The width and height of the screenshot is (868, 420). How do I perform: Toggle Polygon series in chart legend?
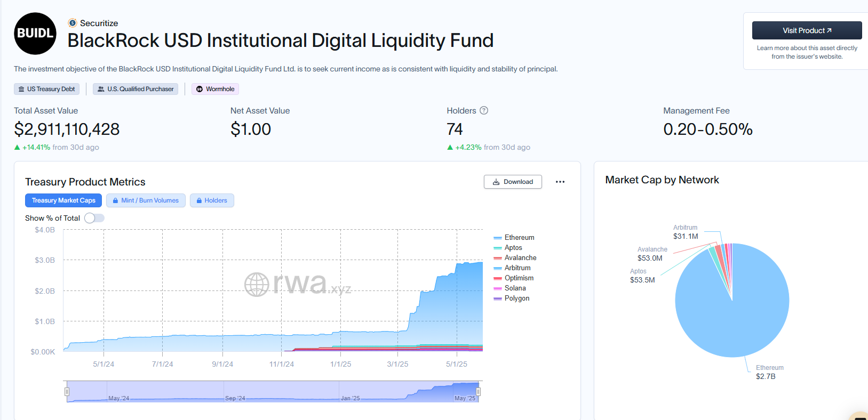tap(516, 298)
